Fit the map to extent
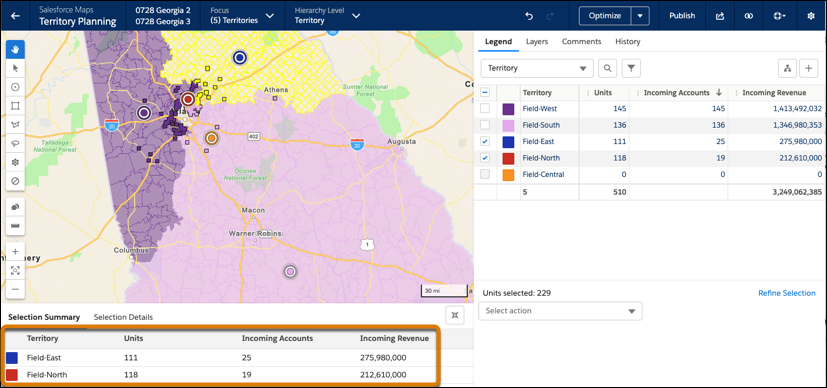This screenshot has height=388, width=827. (x=15, y=270)
